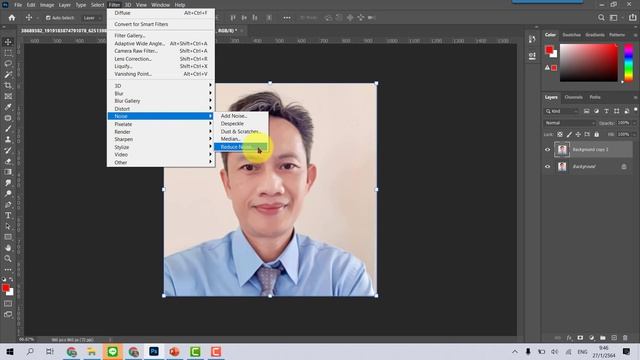
Task: Toggle lock position in Layers panel
Action: [x=578, y=134]
